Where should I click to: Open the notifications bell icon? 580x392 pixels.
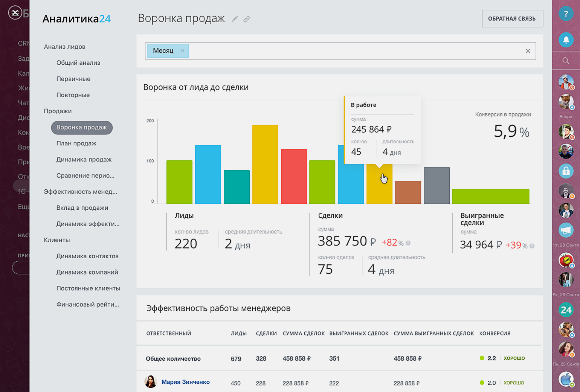(566, 40)
